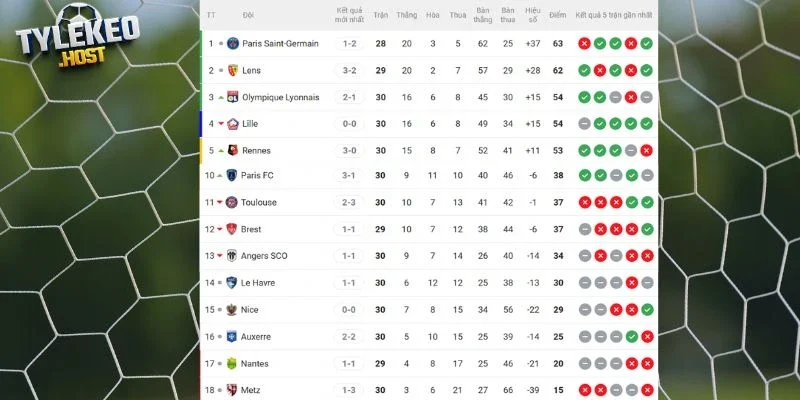800x400 pixels.
Task: Open the Le Havre team link
Action: pos(259,283)
